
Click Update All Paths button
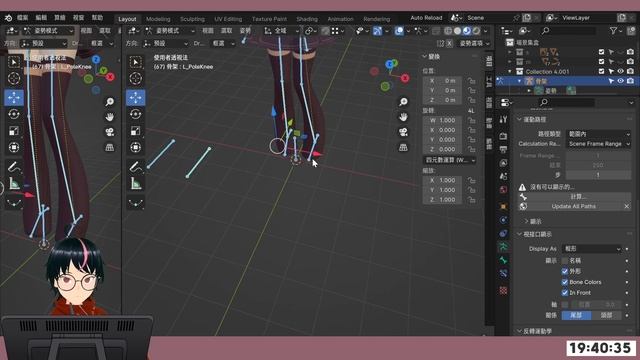[573, 207]
